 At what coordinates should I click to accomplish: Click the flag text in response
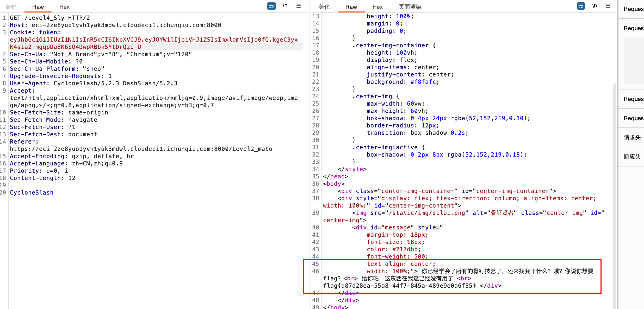400,286
